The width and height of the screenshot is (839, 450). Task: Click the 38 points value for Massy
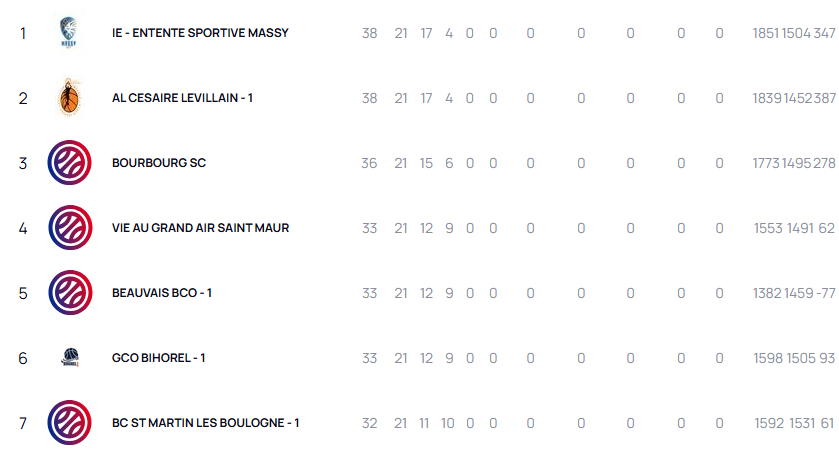click(x=370, y=33)
